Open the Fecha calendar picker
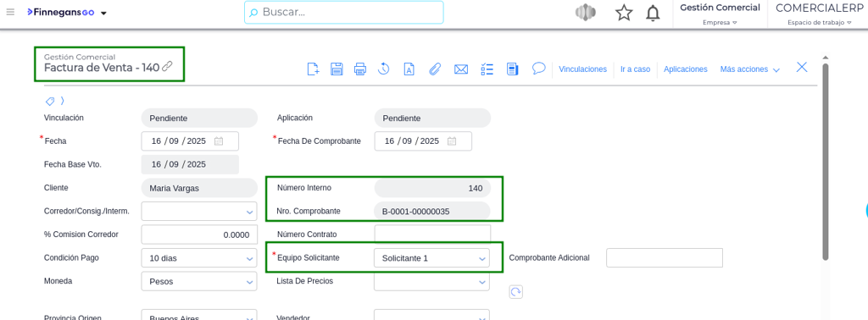 pyautogui.click(x=219, y=141)
